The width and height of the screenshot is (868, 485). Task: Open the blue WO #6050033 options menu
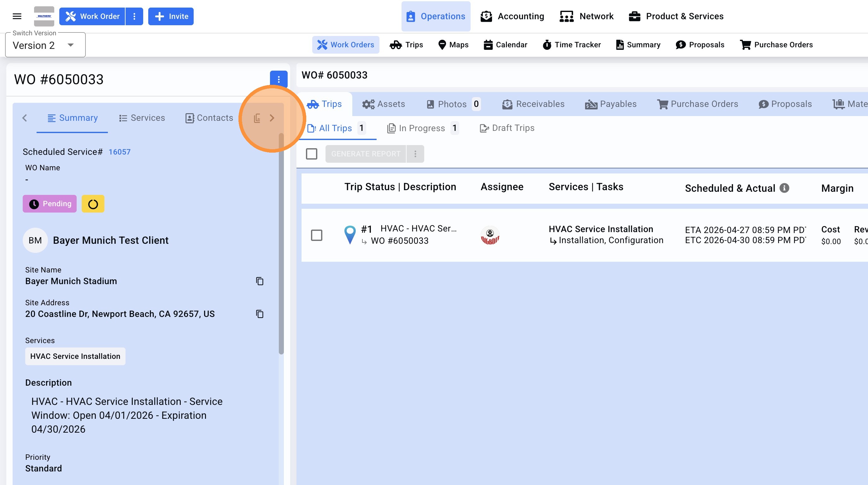click(x=278, y=79)
